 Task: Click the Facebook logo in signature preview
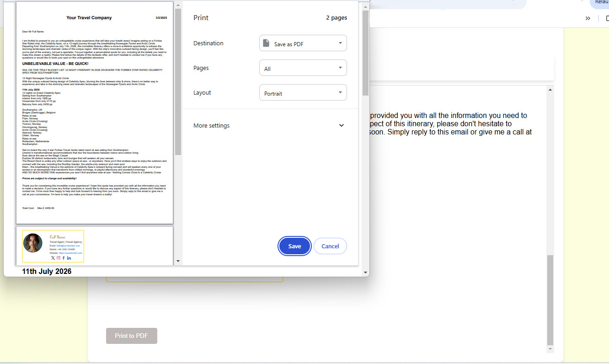click(x=64, y=258)
